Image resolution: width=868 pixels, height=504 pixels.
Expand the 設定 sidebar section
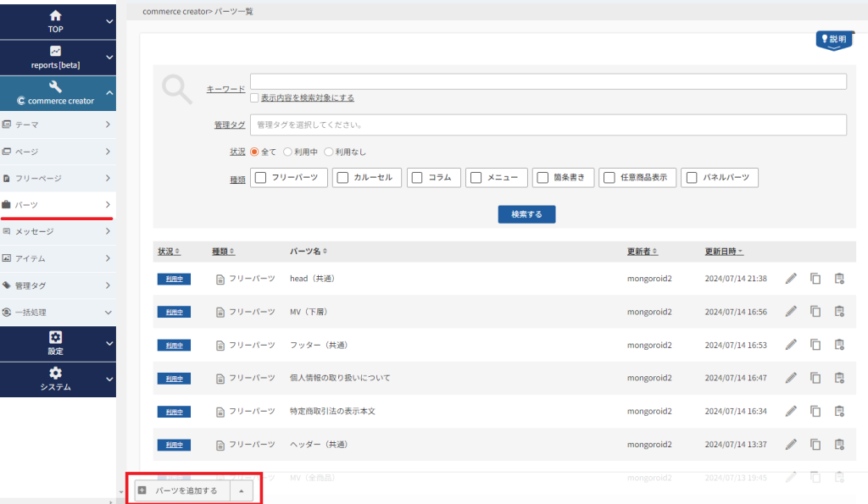point(58,343)
